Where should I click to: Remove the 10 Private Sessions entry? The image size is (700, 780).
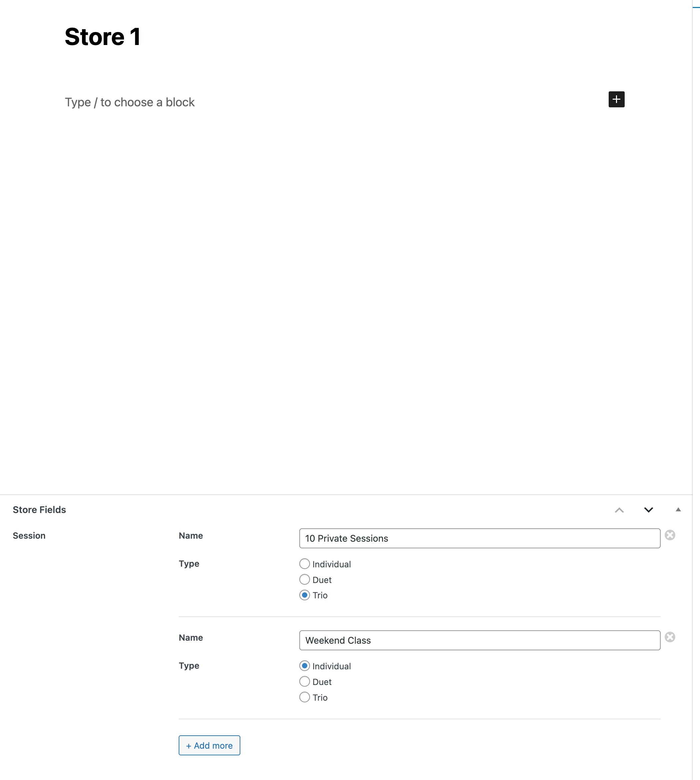click(x=670, y=535)
